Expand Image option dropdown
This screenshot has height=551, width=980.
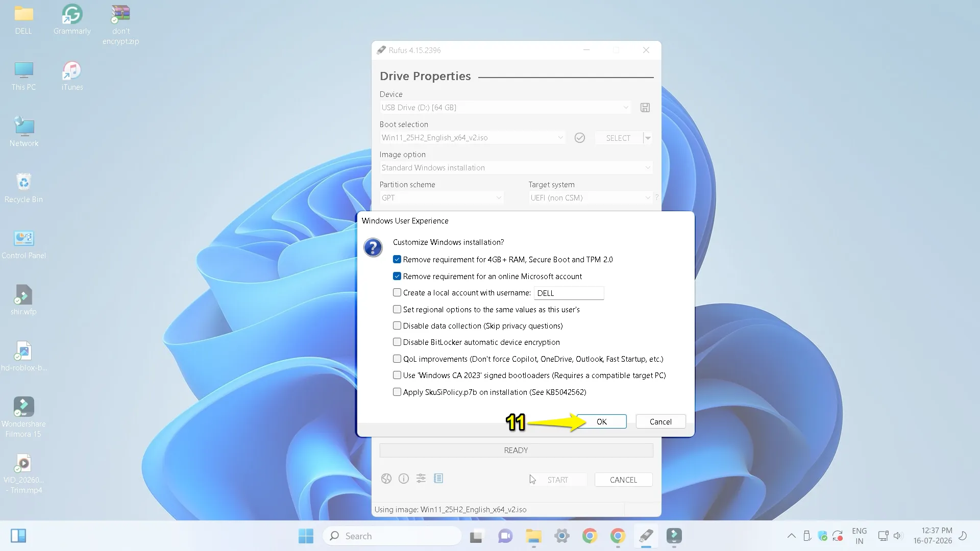point(516,168)
